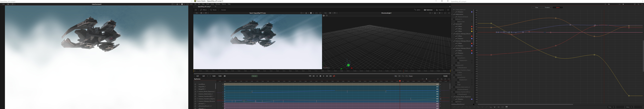The height and width of the screenshot is (109, 644).
Task: Go to last frame
Action: tap(331, 76)
